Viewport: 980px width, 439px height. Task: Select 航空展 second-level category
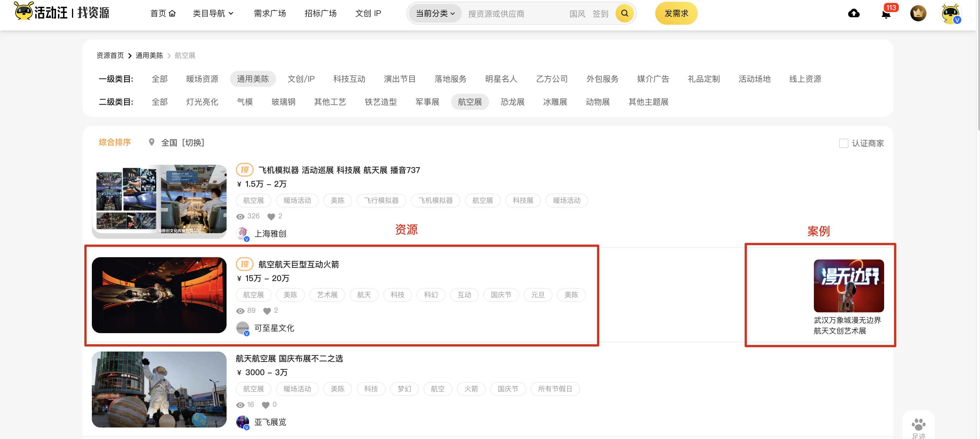[x=470, y=102]
